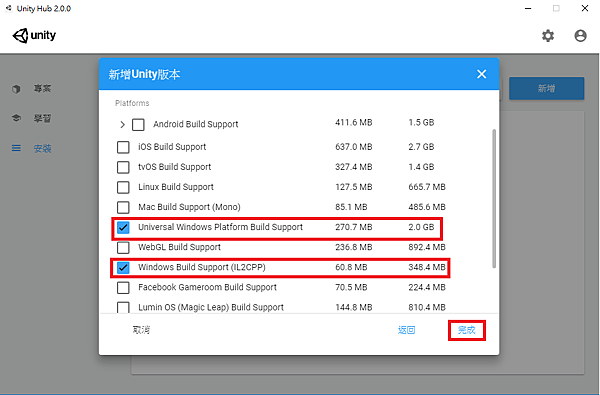This screenshot has width=600, height=395.
Task: Click the 60.8 MB download size value
Action: (351, 267)
